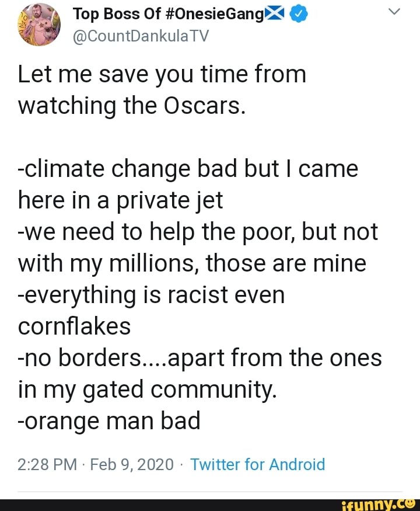Viewport: 420px width, 511px height.
Task: Click the "here in a private jet" text
Action: click(x=121, y=200)
